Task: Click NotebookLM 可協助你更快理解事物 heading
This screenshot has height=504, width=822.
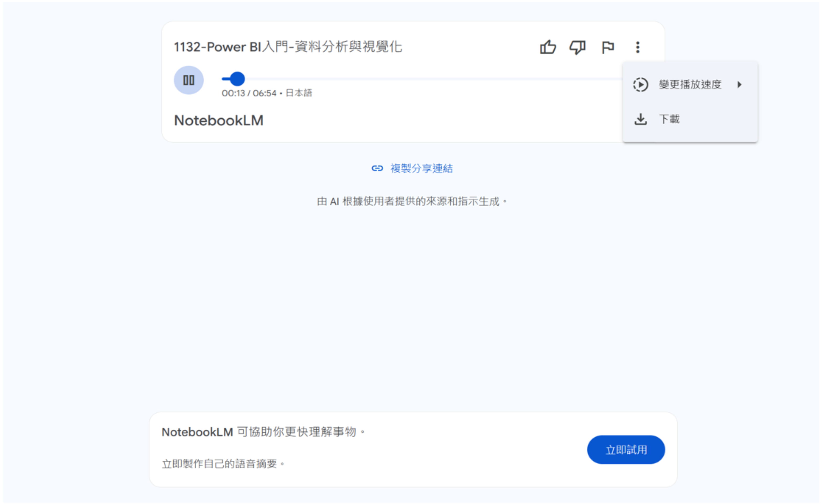Action: pyautogui.click(x=264, y=432)
